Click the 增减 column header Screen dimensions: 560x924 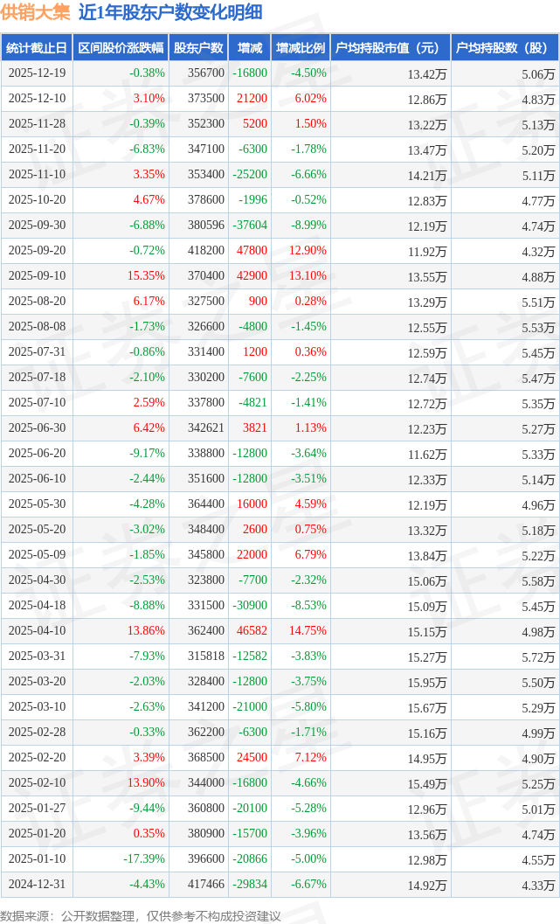point(249,48)
